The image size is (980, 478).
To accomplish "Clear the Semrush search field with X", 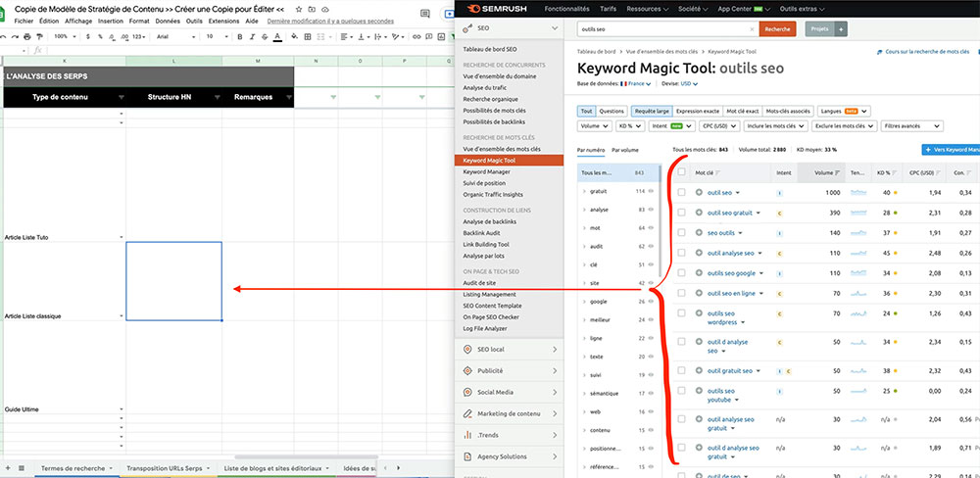I will coord(752,28).
